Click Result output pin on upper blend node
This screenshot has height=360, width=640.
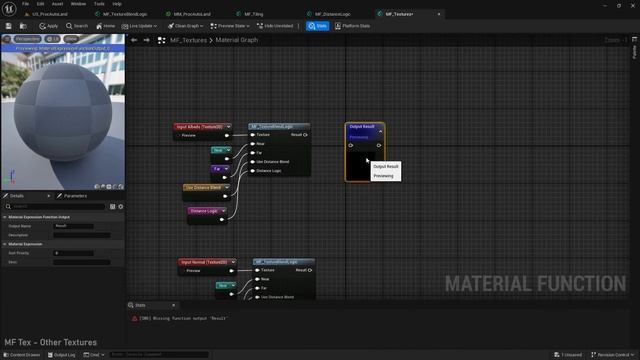tap(305, 135)
